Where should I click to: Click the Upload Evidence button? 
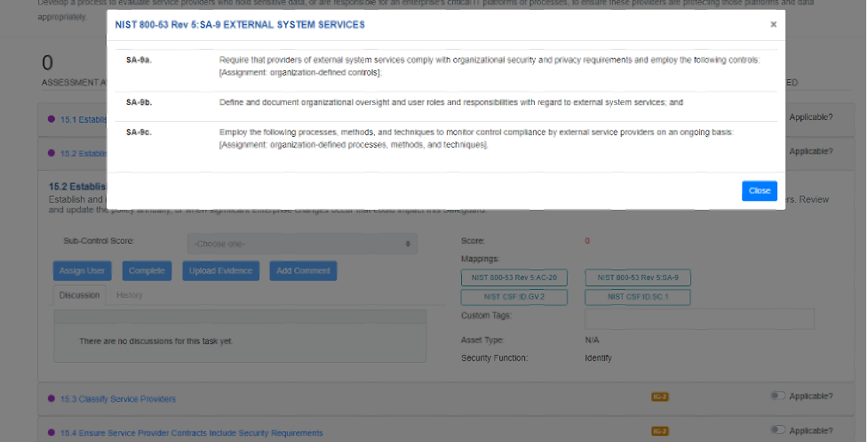tap(220, 270)
